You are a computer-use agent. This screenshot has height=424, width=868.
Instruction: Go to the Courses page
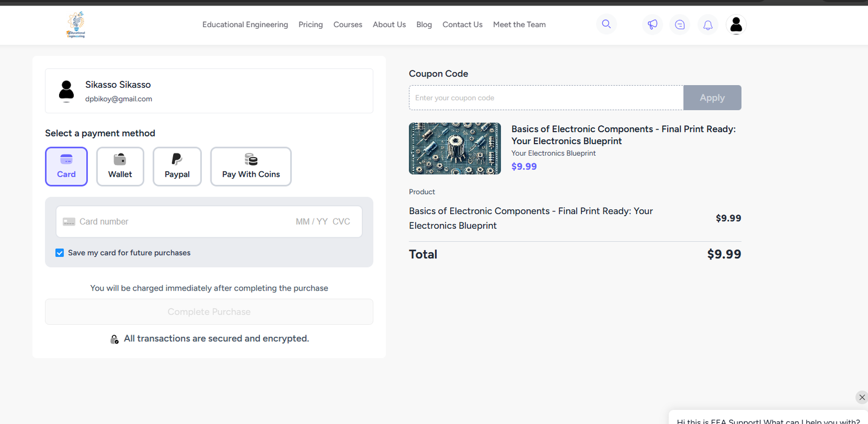click(x=348, y=25)
